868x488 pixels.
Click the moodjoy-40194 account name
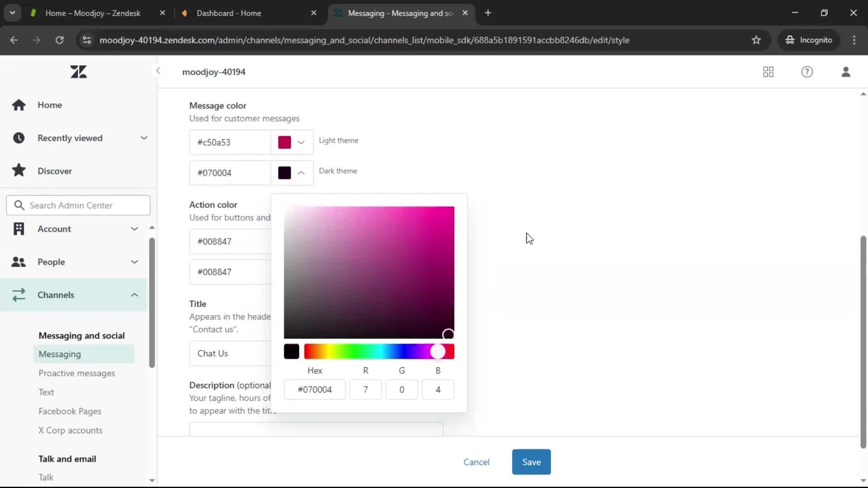214,72
